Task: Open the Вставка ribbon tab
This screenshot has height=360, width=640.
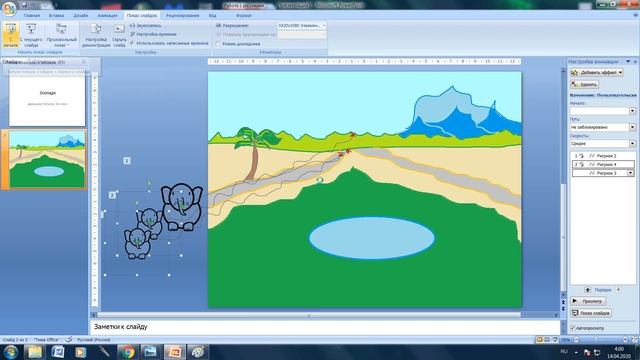Action: [x=56, y=16]
